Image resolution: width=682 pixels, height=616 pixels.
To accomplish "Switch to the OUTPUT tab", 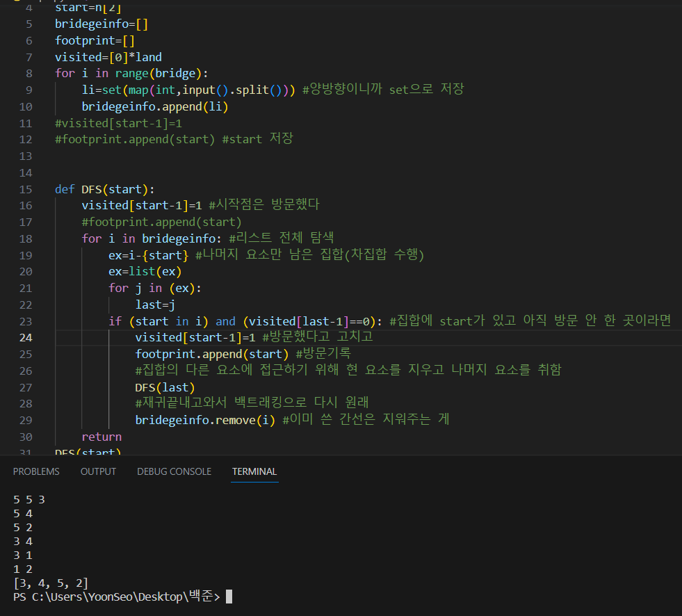I will point(98,471).
